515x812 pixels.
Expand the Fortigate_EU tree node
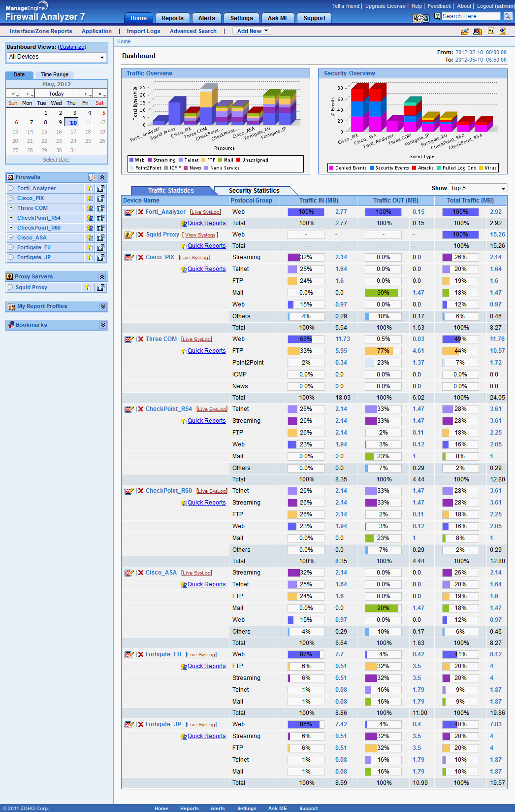(x=11, y=247)
